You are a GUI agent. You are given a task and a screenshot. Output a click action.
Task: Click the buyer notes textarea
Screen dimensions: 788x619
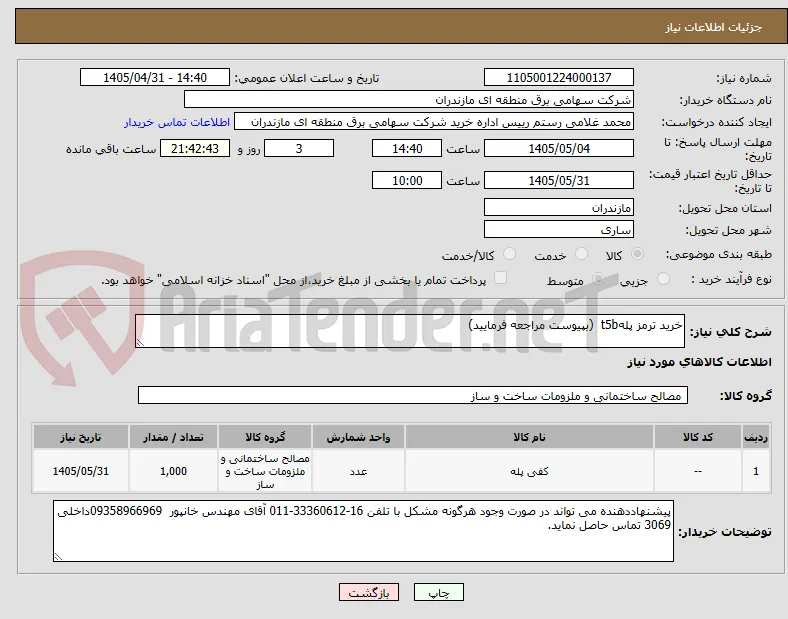[x=363, y=531]
